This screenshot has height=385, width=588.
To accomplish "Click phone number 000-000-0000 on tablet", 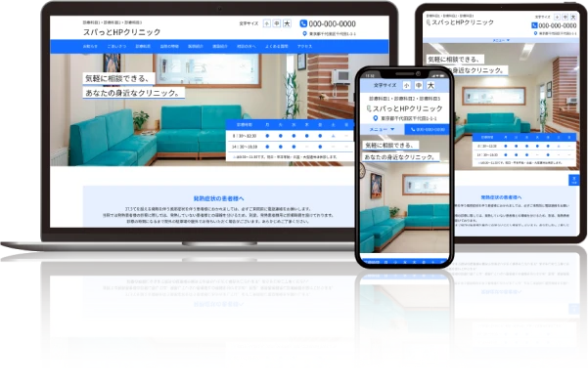I will pyautogui.click(x=558, y=25).
